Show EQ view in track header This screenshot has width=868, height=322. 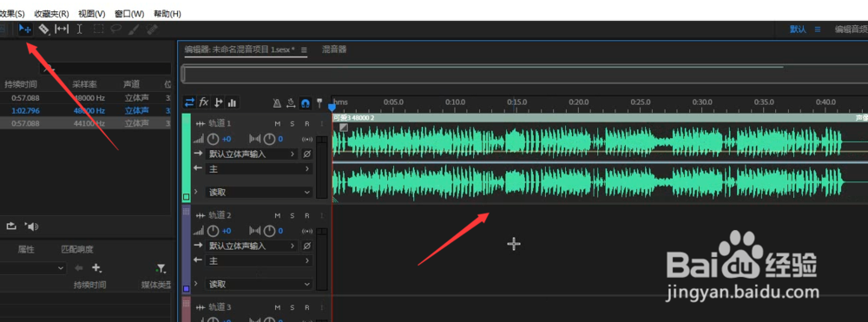click(x=232, y=102)
